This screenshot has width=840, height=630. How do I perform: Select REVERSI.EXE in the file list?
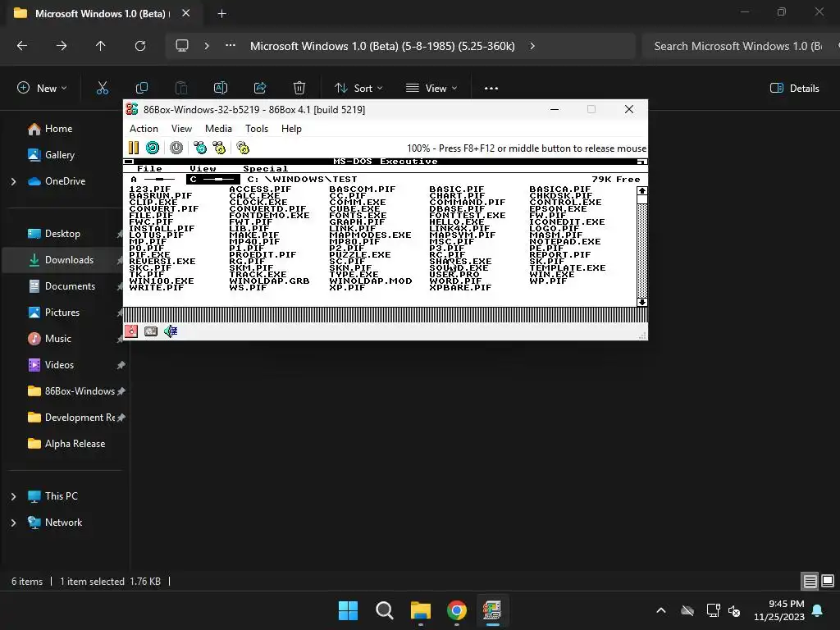(x=162, y=262)
